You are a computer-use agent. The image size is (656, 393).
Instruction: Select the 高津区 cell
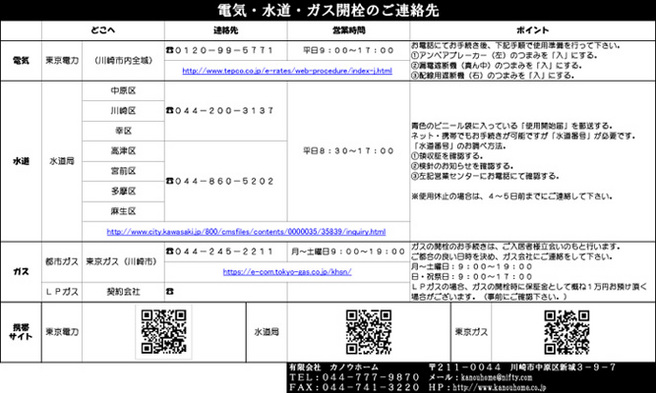click(x=123, y=151)
